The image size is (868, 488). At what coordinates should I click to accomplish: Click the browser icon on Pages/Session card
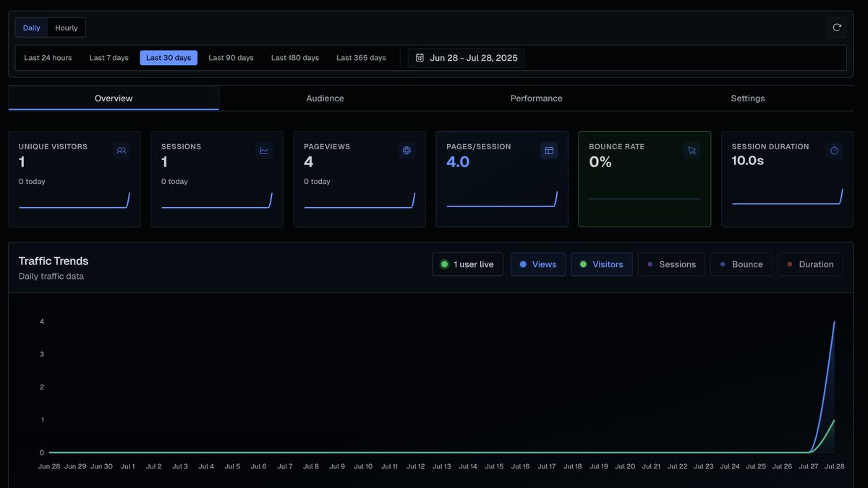coord(549,150)
